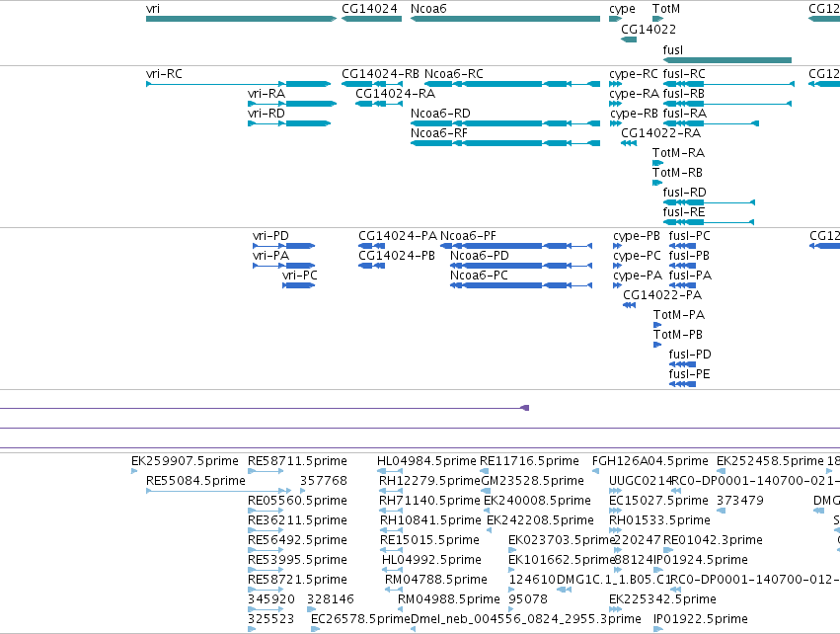840x634 pixels.
Task: Click the CG14022-PA protein label
Action: pos(662,295)
